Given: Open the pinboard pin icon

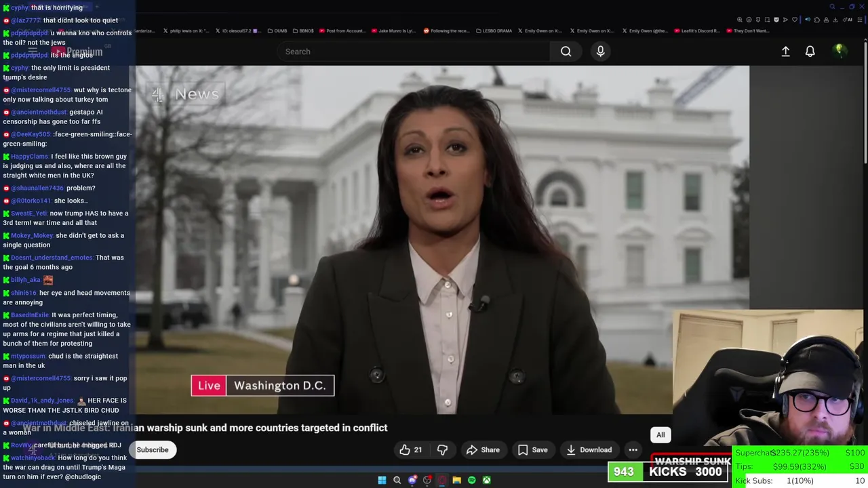Looking at the screenshot, I should [758, 20].
